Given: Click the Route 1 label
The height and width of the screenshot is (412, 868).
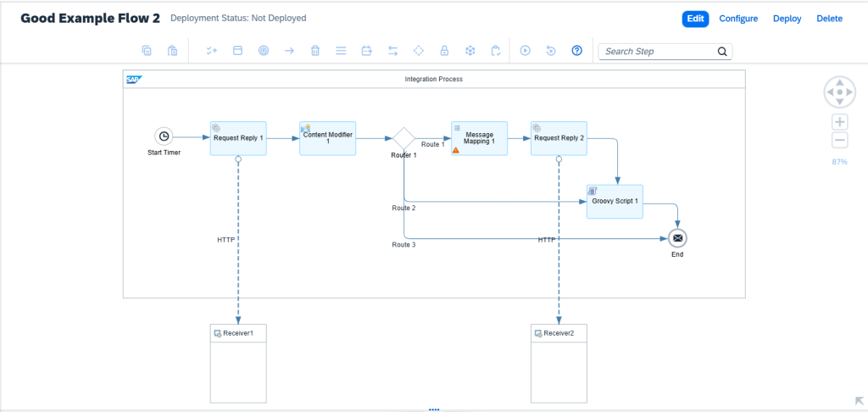Looking at the screenshot, I should (433, 144).
